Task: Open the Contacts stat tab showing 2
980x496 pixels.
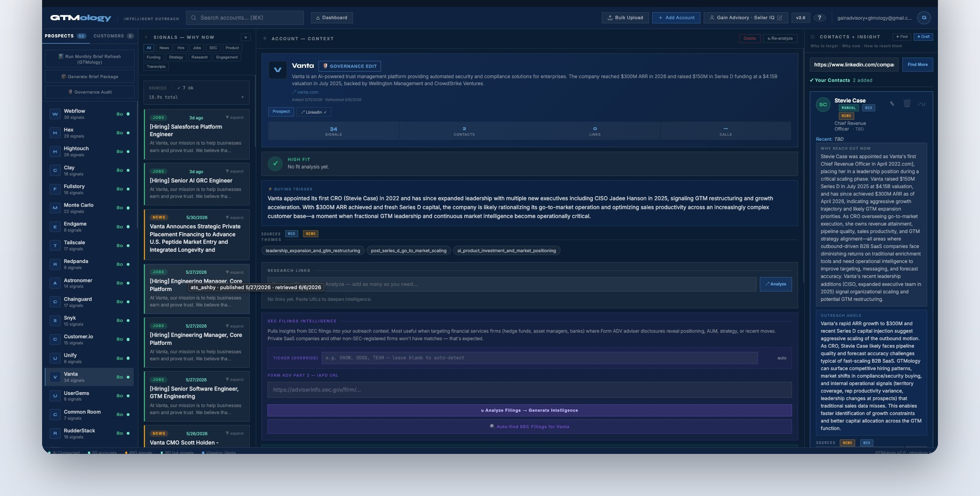Action: pyautogui.click(x=464, y=131)
